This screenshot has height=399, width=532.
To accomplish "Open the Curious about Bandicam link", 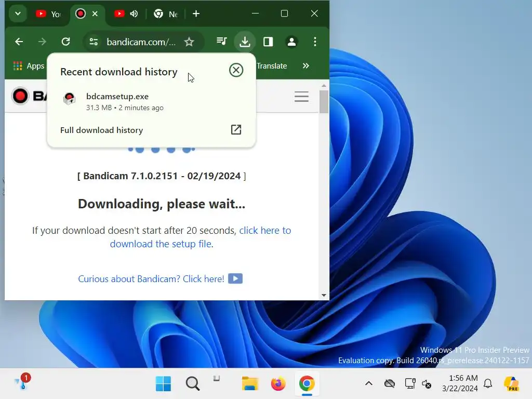I will (x=151, y=279).
